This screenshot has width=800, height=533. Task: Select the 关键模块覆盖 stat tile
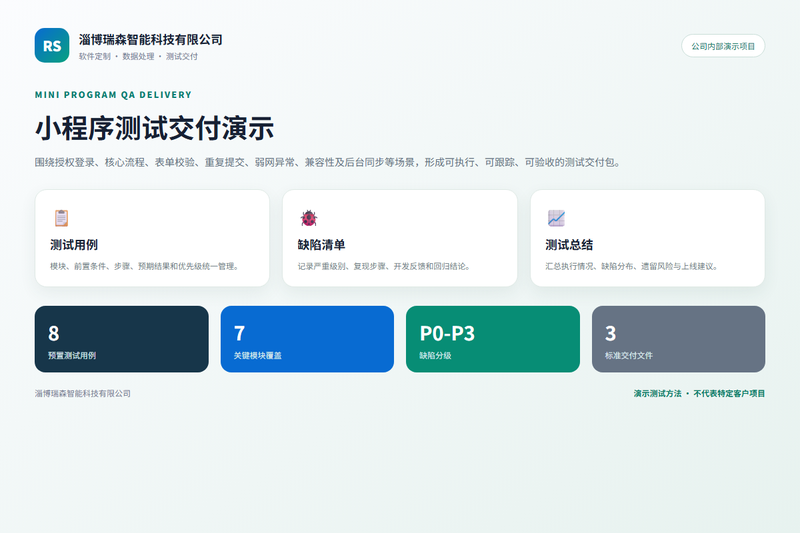307,339
